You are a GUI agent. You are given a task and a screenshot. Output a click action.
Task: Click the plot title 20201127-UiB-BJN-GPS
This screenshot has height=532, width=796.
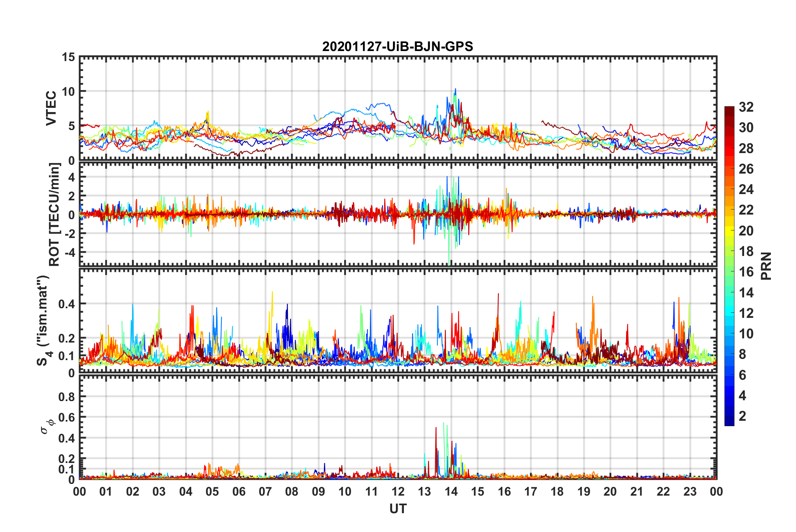point(398,46)
